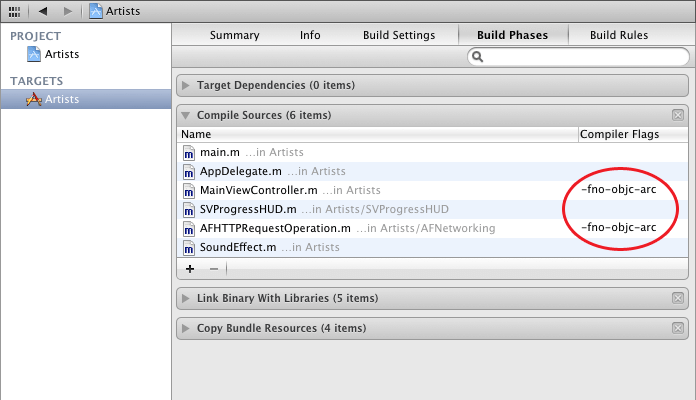Switch to the Build Settings tab

(x=399, y=35)
